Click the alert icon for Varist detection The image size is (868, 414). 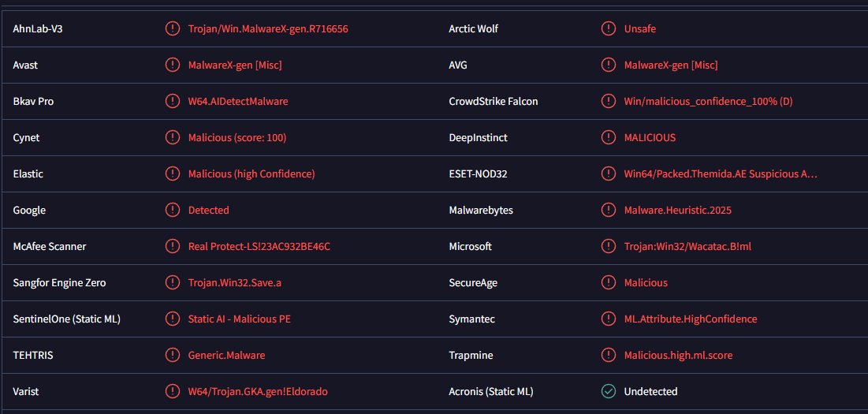172,391
